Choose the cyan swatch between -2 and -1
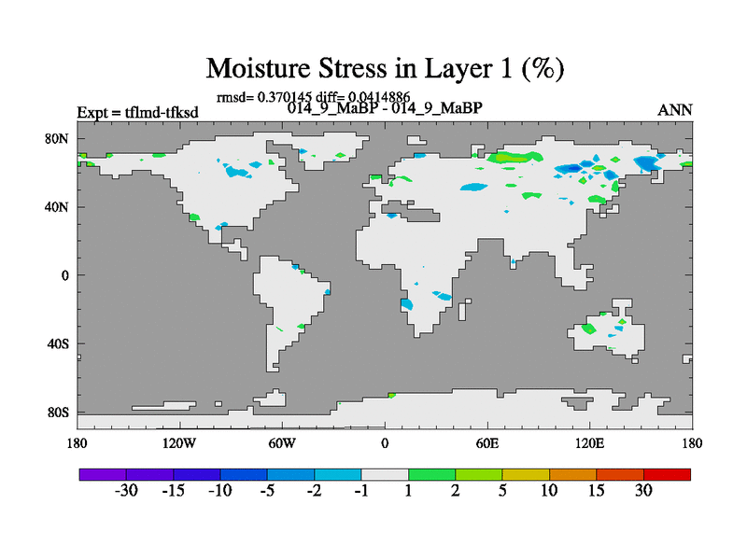This screenshot has height=560, width=747. 338,474
